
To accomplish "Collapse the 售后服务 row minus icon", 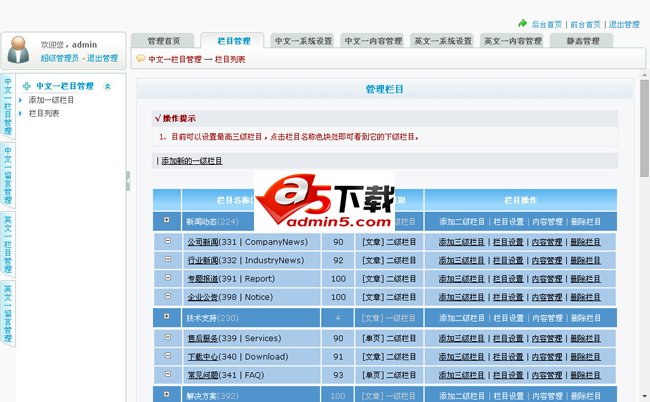I will click(168, 337).
